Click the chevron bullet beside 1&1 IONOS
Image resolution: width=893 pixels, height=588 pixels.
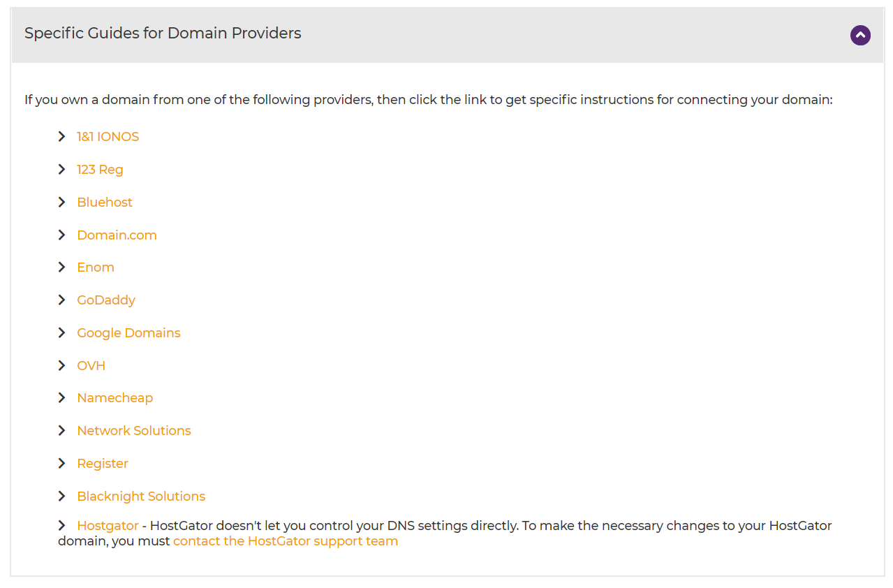pos(62,137)
